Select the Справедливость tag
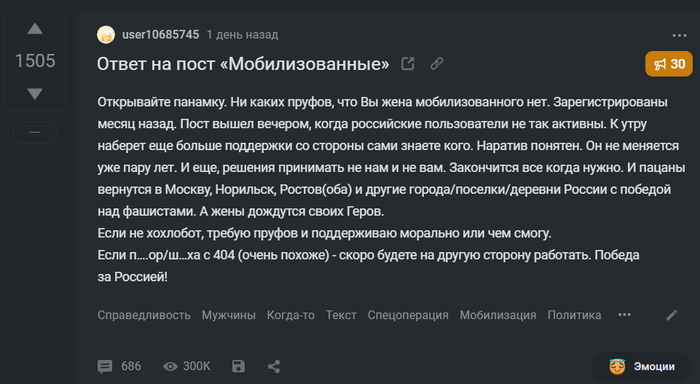The image size is (700, 384). [x=144, y=315]
